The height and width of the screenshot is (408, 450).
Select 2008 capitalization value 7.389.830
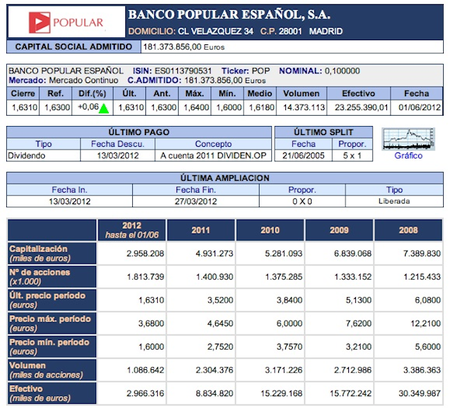click(422, 254)
